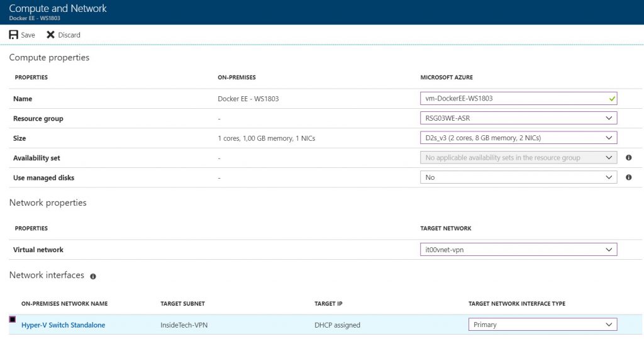This screenshot has height=339, width=644.
Task: Click the Network interfaces section heading
Action: [x=47, y=275]
